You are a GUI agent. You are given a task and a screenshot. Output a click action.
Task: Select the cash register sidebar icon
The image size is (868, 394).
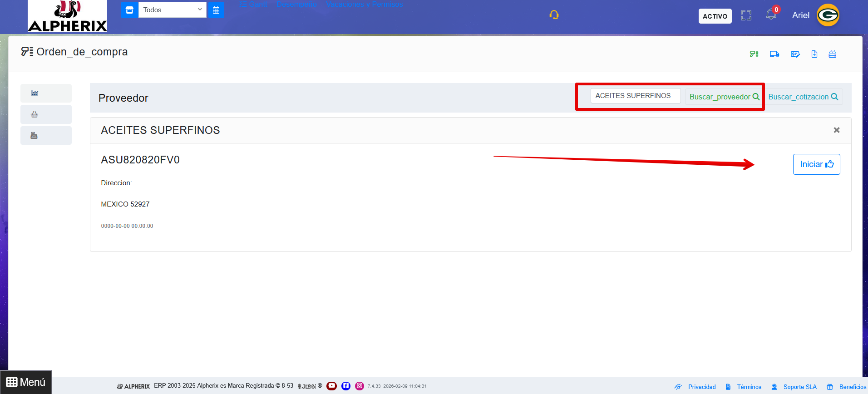pos(35,135)
